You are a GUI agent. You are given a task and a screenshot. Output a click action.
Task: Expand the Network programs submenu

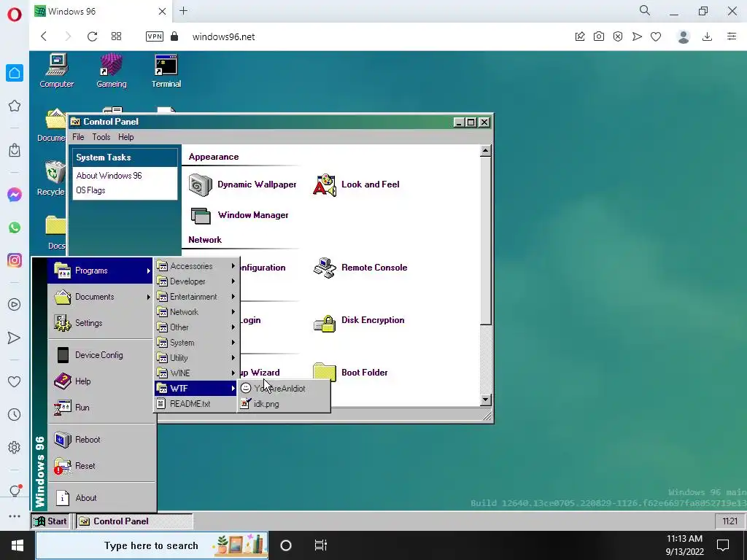196,312
